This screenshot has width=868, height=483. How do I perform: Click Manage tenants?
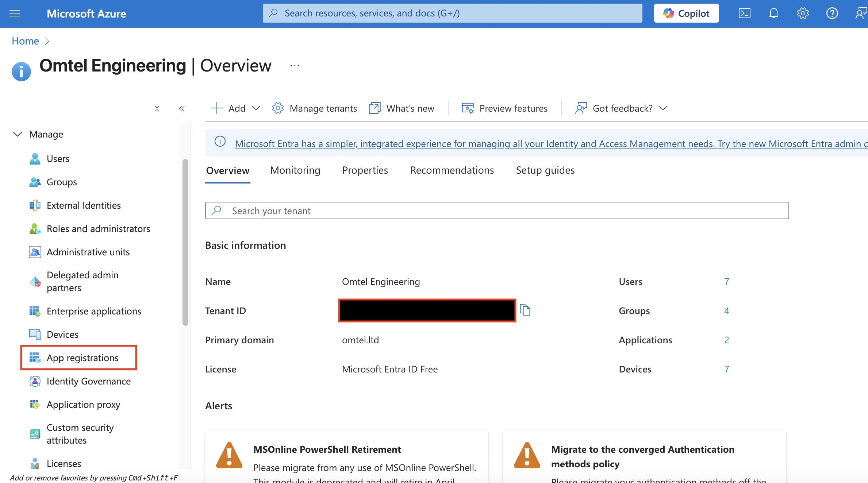[314, 108]
